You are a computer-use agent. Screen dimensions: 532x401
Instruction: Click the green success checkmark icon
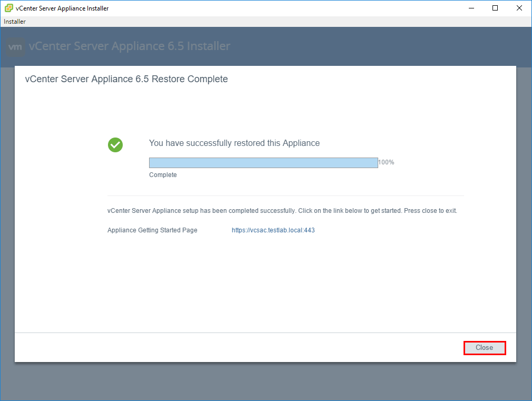(x=115, y=145)
